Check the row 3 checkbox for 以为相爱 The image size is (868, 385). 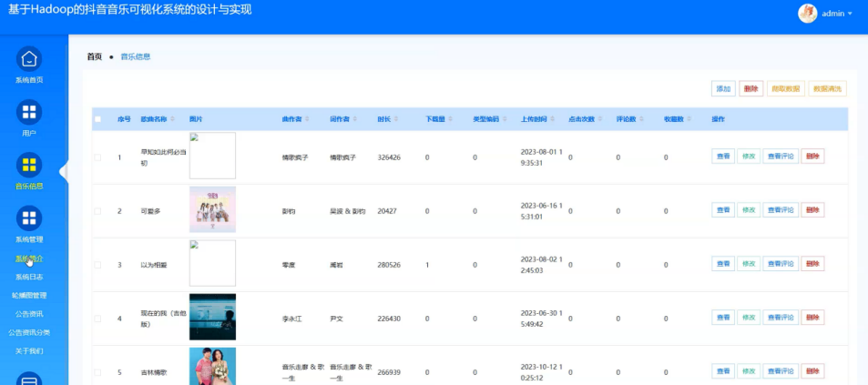pyautogui.click(x=98, y=265)
